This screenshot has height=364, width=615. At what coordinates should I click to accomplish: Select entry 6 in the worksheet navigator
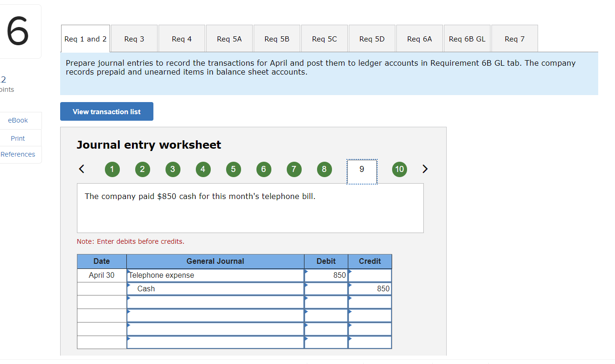pos(263,169)
